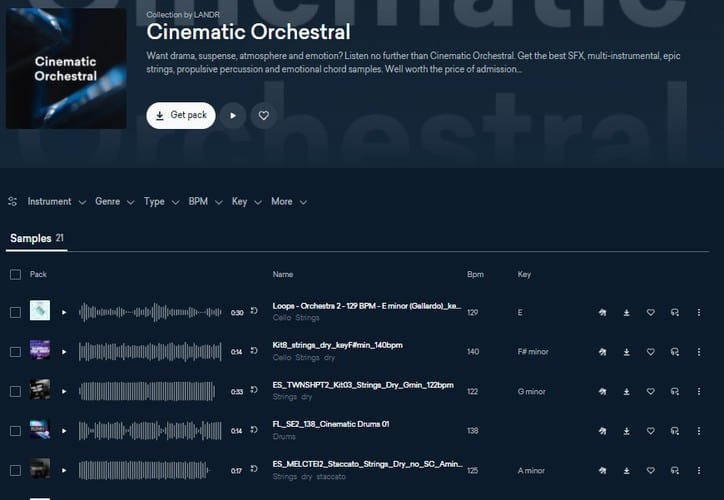Toggle loop icon for Loops - Orchestra 2
724x500 pixels.
254,311
